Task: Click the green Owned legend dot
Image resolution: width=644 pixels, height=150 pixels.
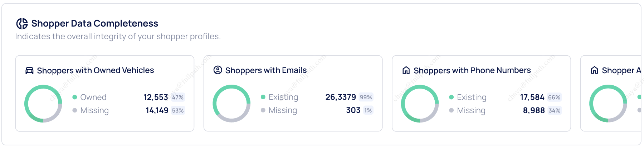Action: (x=75, y=97)
